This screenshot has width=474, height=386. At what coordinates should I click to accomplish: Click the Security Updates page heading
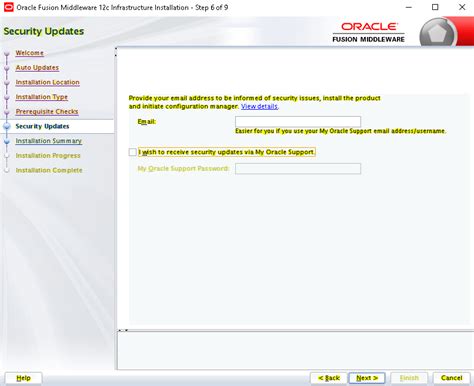click(x=44, y=31)
